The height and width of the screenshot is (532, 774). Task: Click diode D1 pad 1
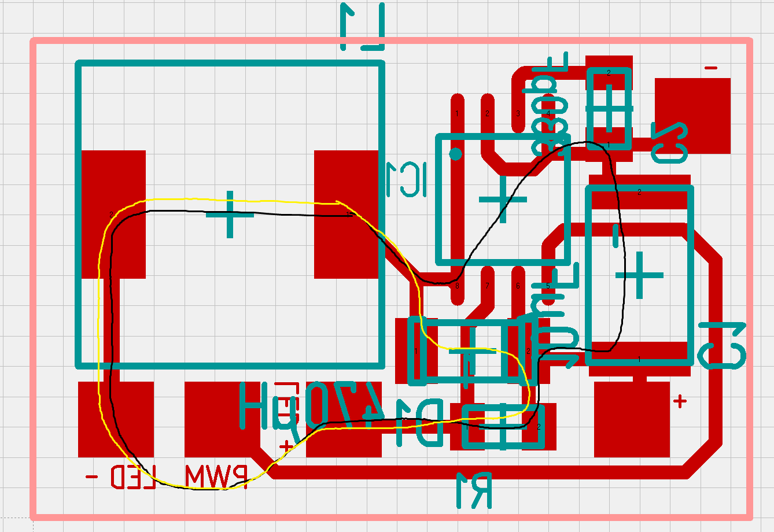pyautogui.click(x=417, y=350)
